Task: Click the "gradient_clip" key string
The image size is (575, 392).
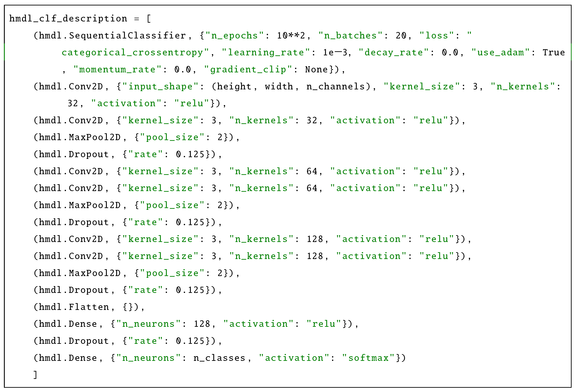Action: click(248, 69)
